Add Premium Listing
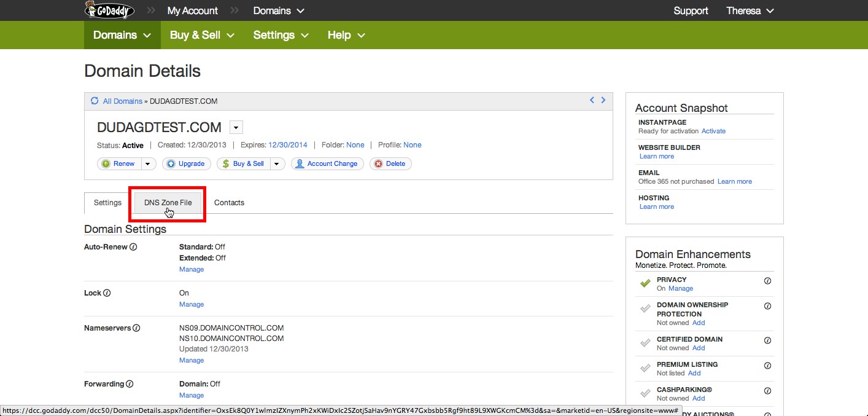Viewport: 868px width, 416px height. 694,373
